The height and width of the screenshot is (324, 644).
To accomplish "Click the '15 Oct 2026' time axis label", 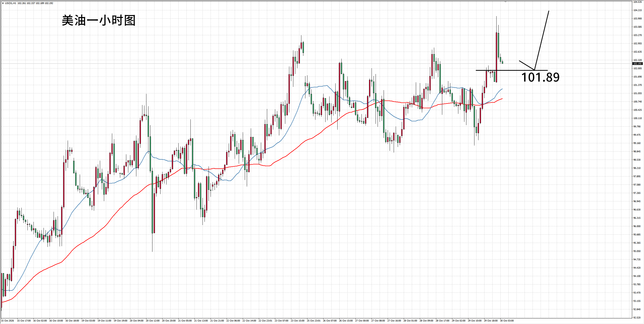I will coord(8,321).
